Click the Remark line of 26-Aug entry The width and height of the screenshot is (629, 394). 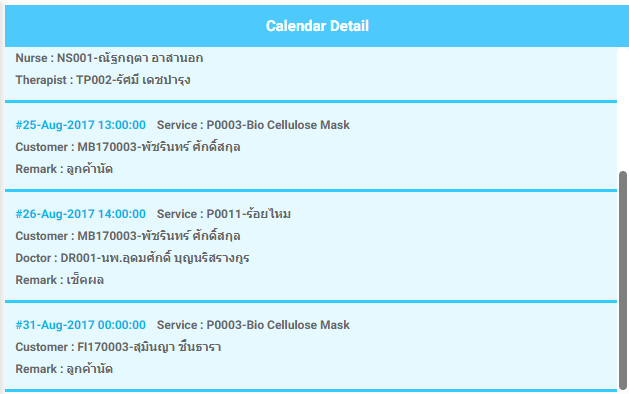click(x=59, y=280)
